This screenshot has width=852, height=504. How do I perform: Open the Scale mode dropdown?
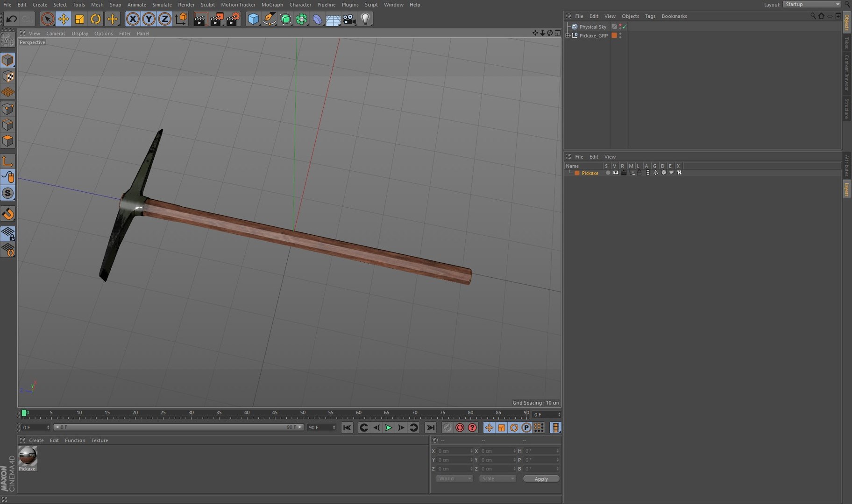click(x=497, y=479)
